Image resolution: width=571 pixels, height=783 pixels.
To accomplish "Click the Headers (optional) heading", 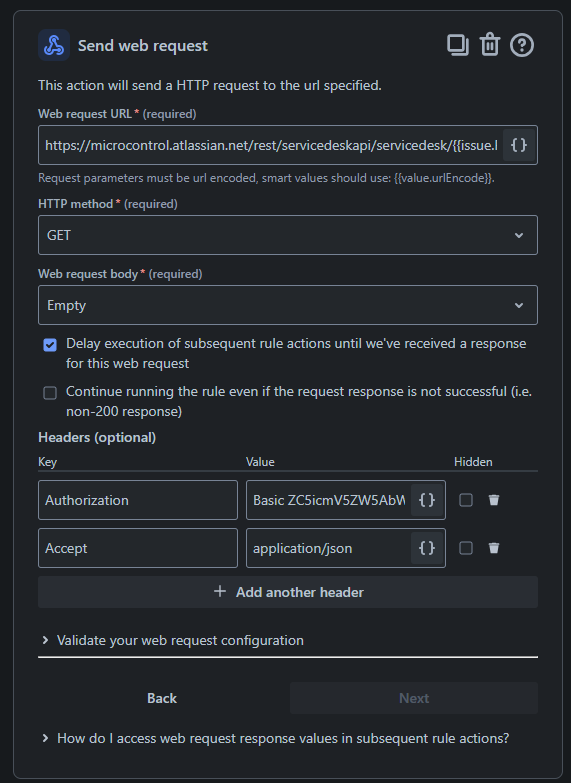I will [x=97, y=437].
